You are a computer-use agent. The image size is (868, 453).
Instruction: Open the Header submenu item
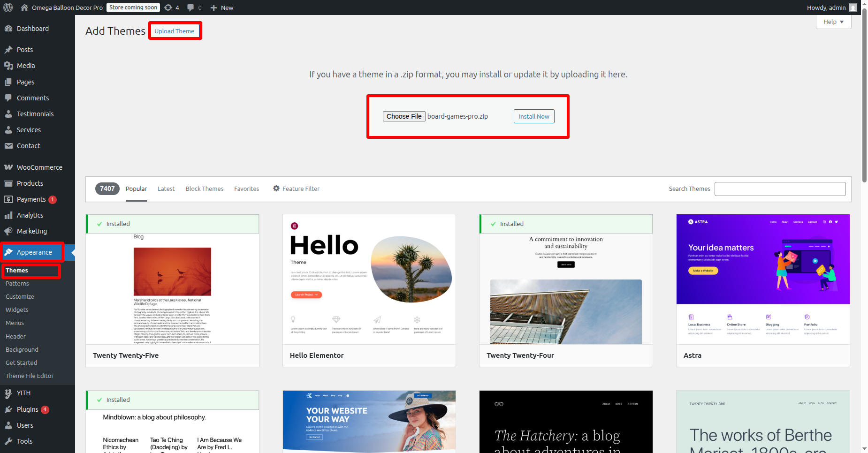(x=15, y=337)
